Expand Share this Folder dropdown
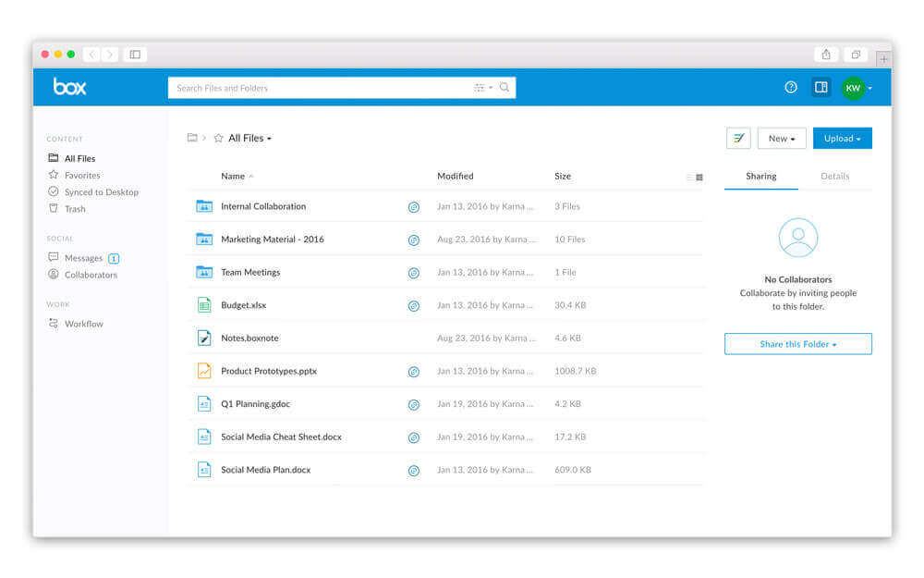 tap(798, 344)
